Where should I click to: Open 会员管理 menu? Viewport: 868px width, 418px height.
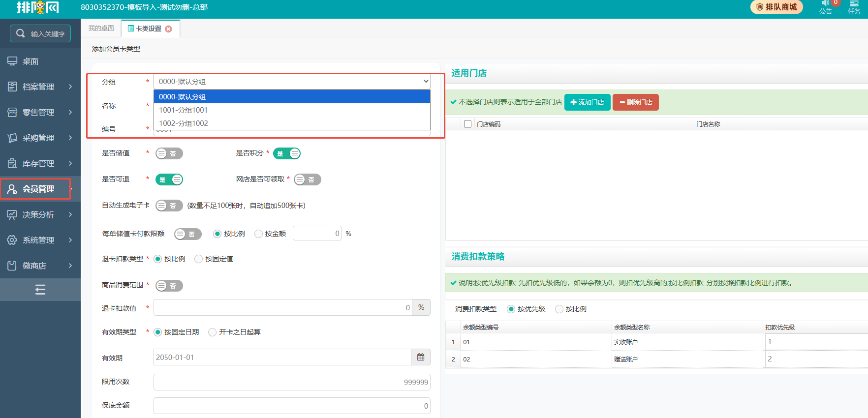pyautogui.click(x=40, y=189)
